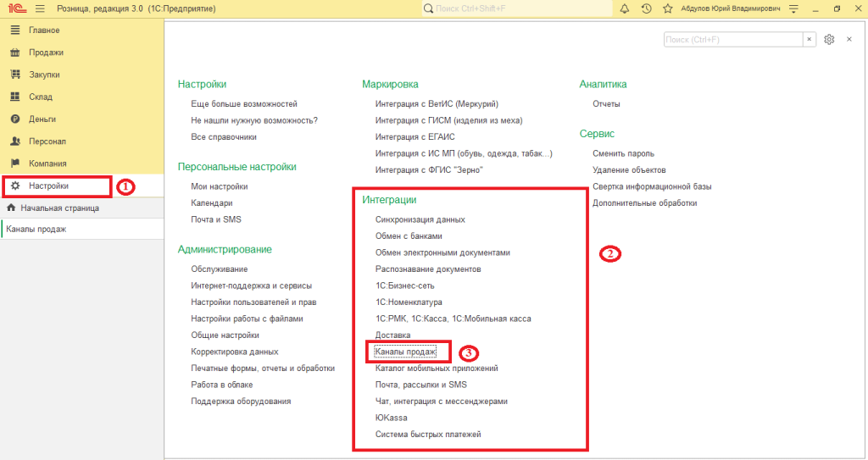This screenshot has height=460, width=868.
Task: Open Сменить пароль
Action: (x=623, y=153)
